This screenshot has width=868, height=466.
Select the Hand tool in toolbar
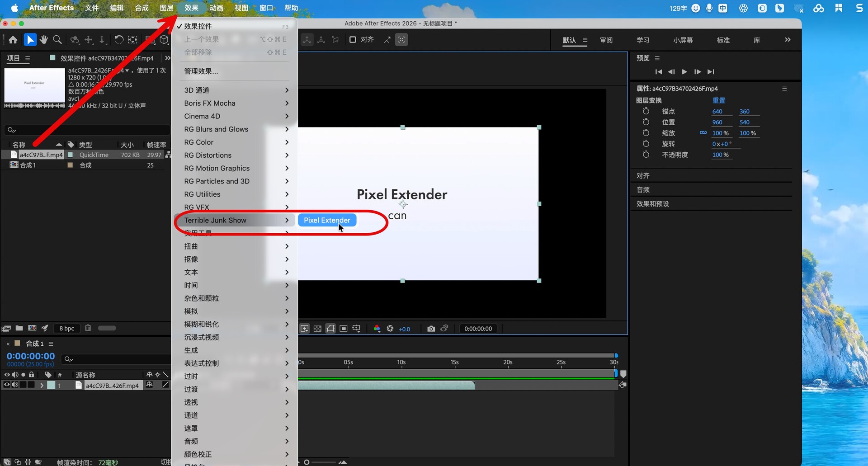pyautogui.click(x=44, y=40)
